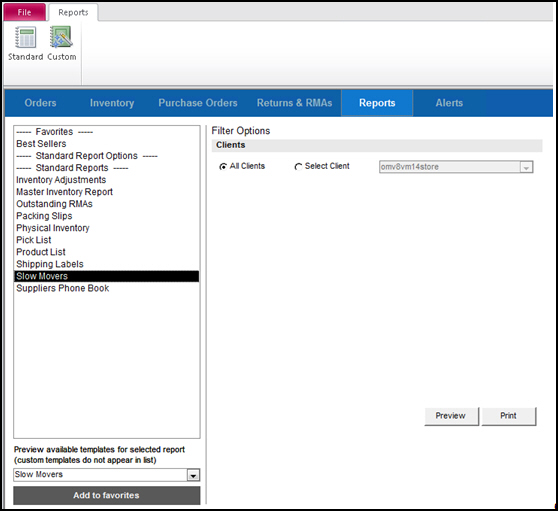Screen dimensions: 558x511
Task: Open the Slow Movers template dropdown arrow
Action: click(x=193, y=475)
